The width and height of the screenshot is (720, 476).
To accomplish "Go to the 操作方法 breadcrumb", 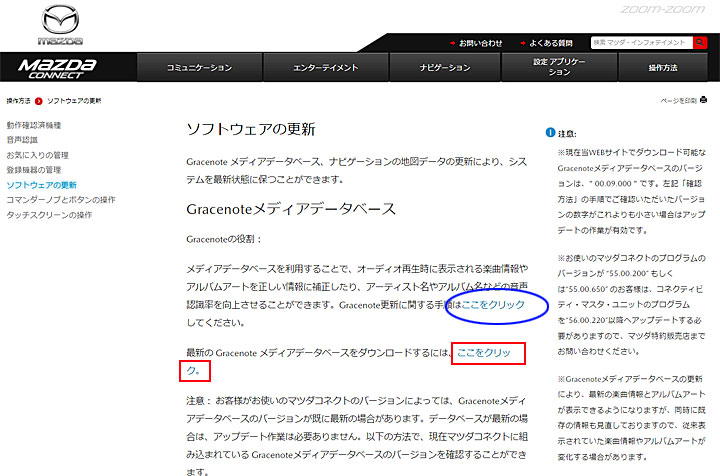I will [18, 101].
